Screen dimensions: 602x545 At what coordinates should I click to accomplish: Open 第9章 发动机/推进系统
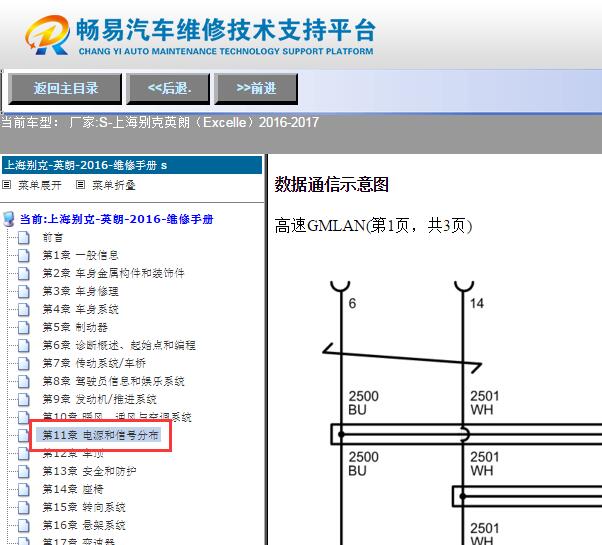tap(99, 399)
